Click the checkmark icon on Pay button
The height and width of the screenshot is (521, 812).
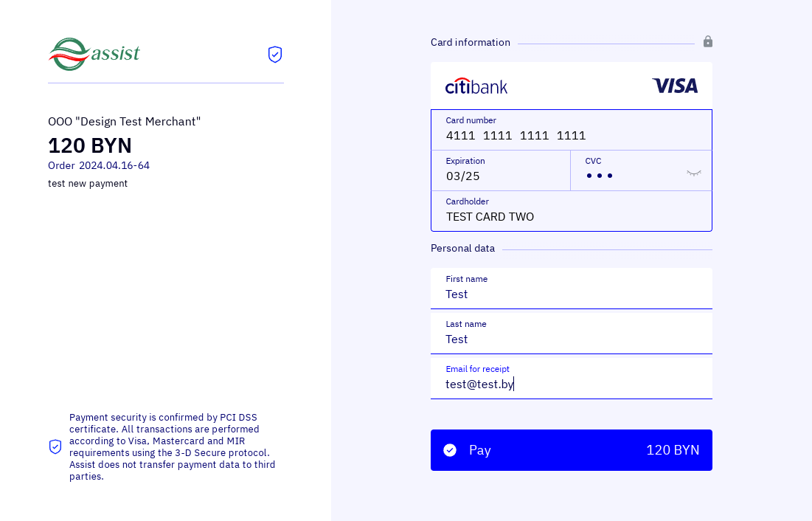(x=450, y=450)
